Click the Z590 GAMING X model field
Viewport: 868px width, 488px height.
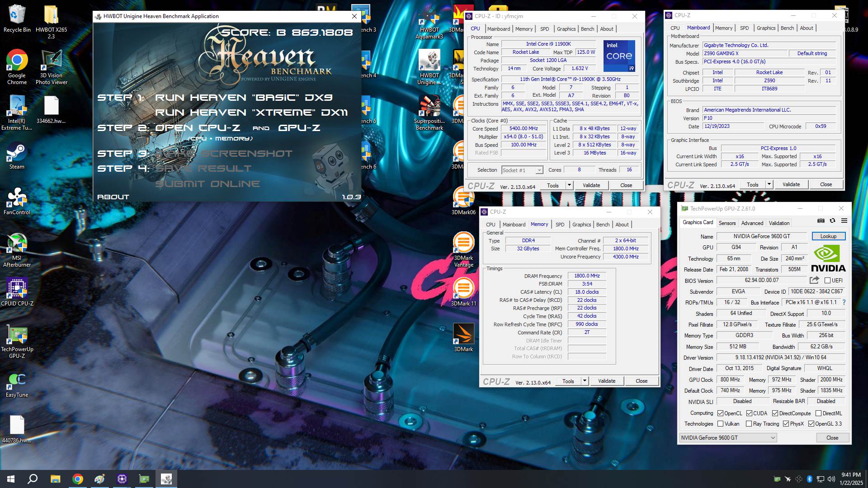(744, 53)
